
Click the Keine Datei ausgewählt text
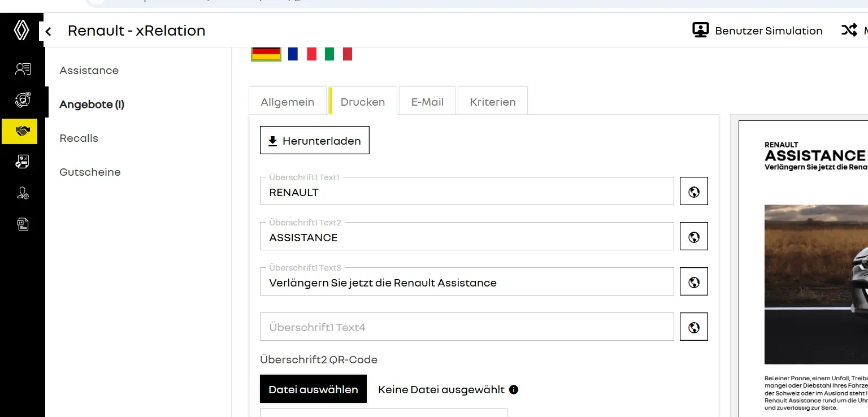(x=441, y=389)
